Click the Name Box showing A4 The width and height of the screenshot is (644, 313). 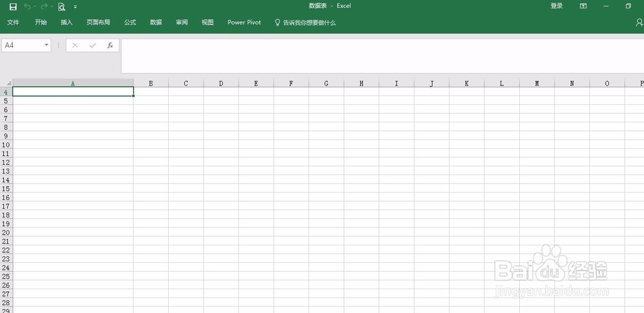pyautogui.click(x=22, y=45)
